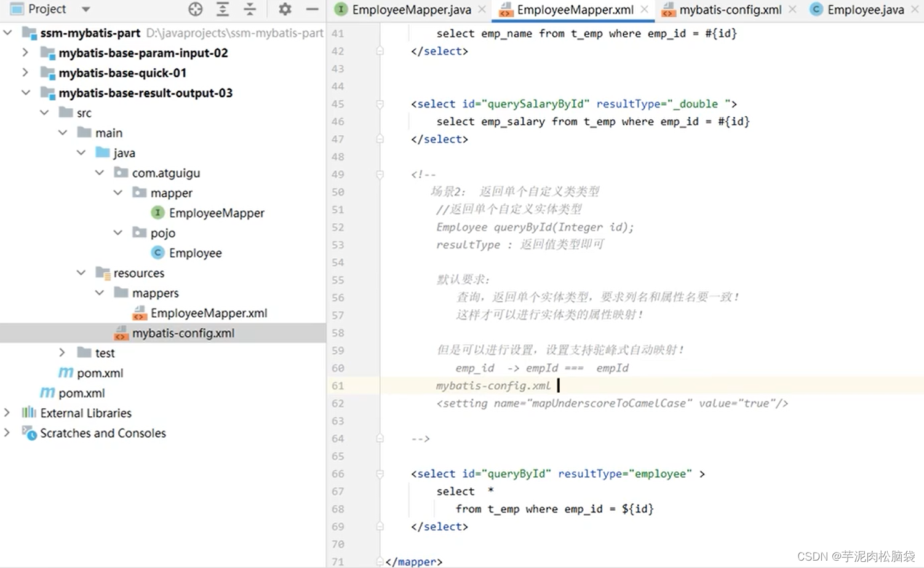Collapse the ssm-mybatis-part root node

click(x=8, y=33)
